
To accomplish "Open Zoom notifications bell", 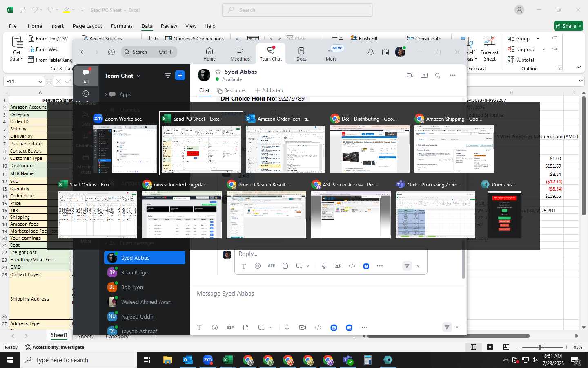I will pos(371,52).
